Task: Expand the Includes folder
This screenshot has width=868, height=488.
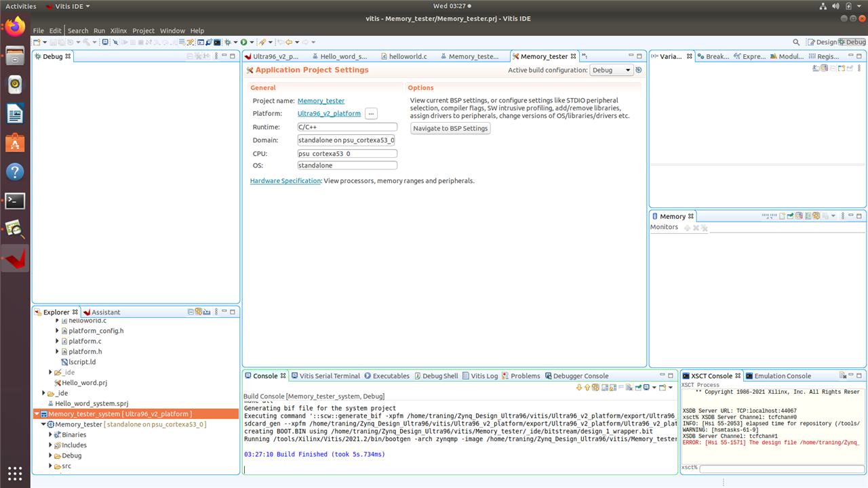Action: pyautogui.click(x=50, y=445)
